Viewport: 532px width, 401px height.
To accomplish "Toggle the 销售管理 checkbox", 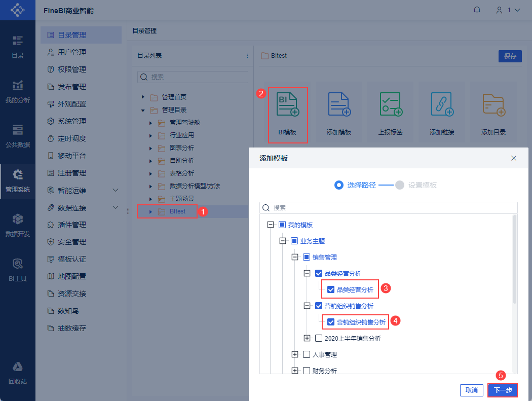I will [307, 258].
